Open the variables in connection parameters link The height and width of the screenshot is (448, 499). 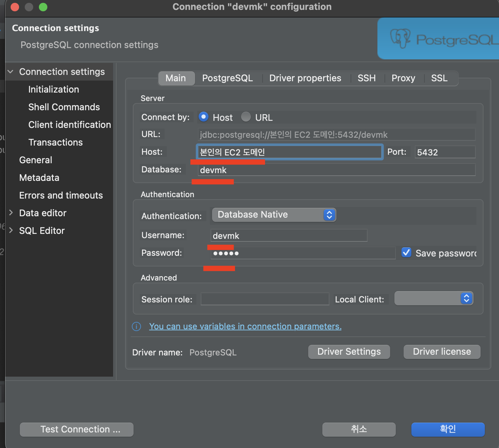[245, 326]
